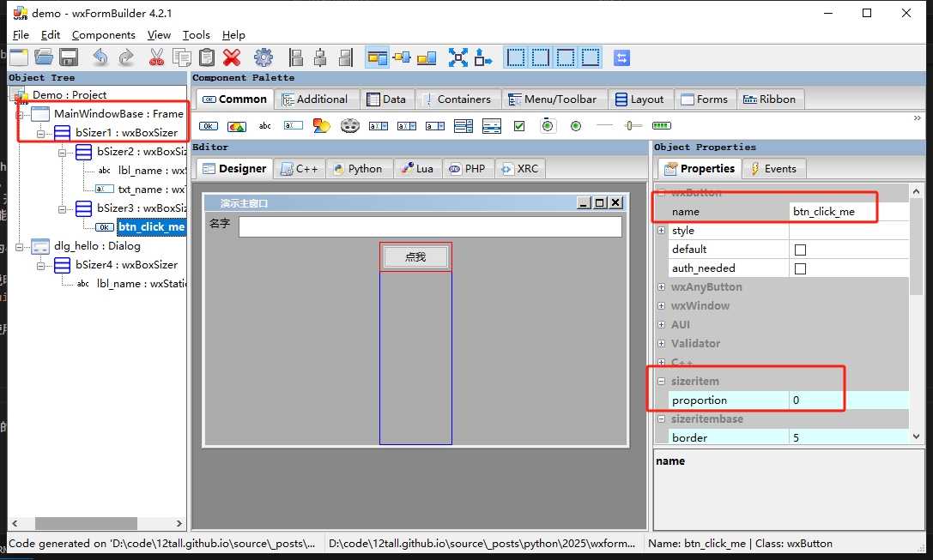
Task: Toggle left border in toolbar
Action: click(x=515, y=57)
